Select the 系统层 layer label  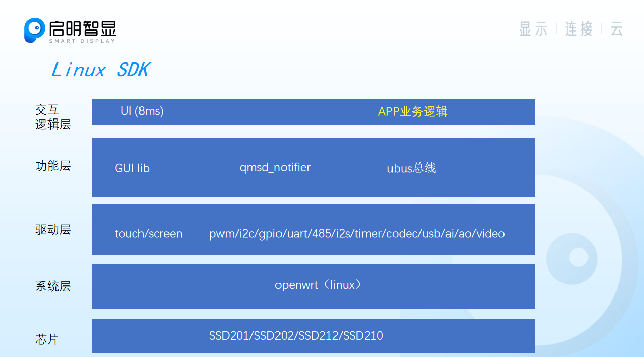click(53, 286)
